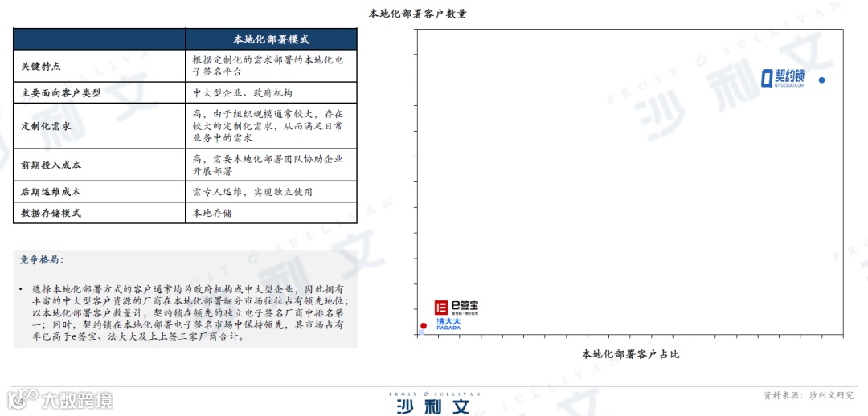The image size is (868, 416).
Task: Click the source note 资料来源：沙利文研究
Action: (809, 396)
